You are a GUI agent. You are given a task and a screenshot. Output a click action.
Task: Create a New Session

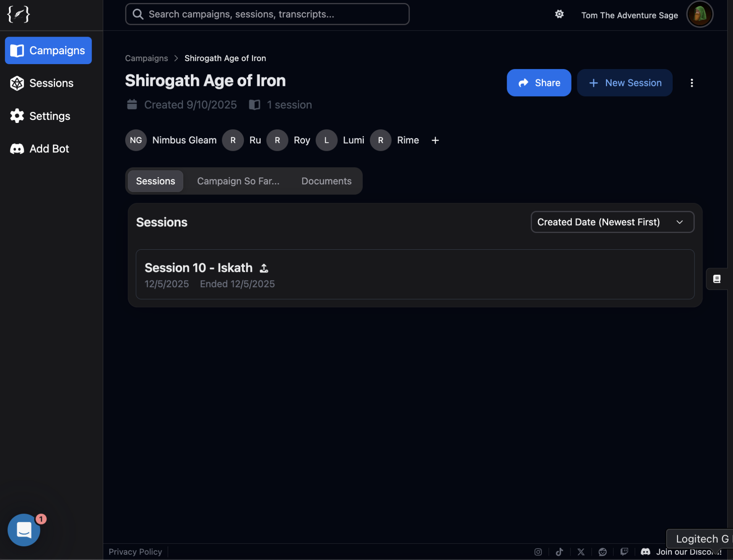pyautogui.click(x=624, y=83)
